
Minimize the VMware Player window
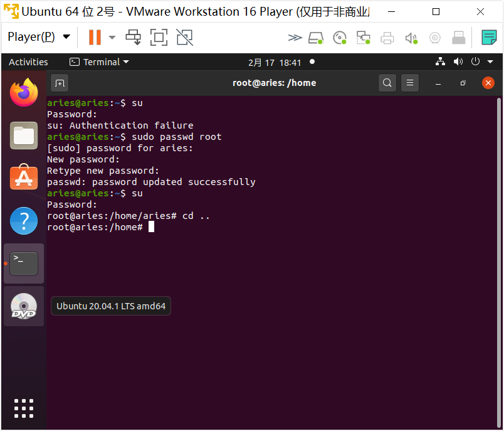coord(392,12)
